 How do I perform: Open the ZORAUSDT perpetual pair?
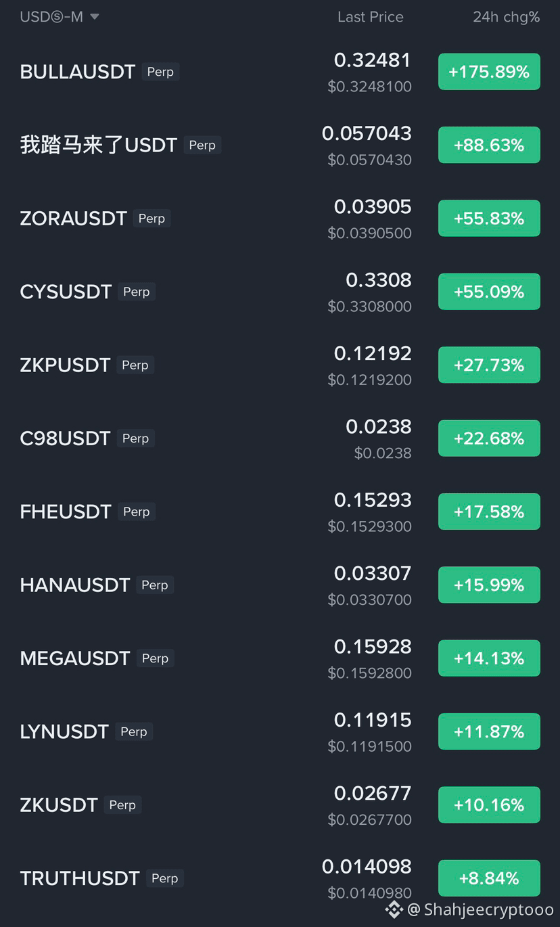[x=280, y=219]
